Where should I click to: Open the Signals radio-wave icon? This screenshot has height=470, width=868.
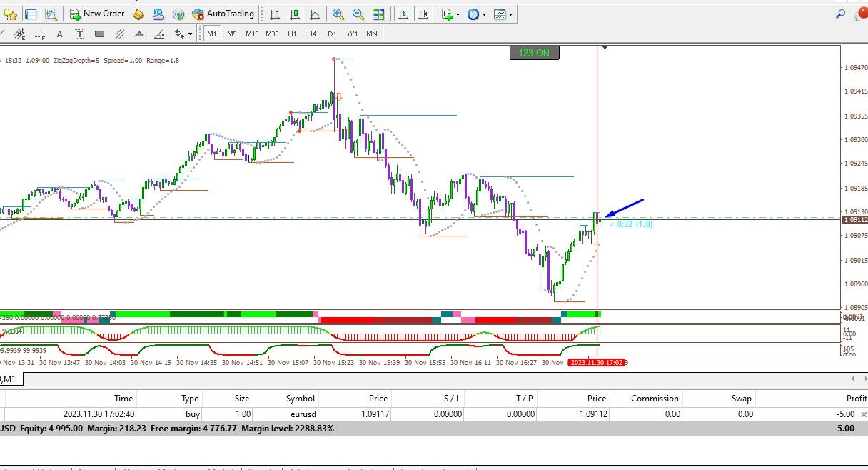[x=178, y=14]
